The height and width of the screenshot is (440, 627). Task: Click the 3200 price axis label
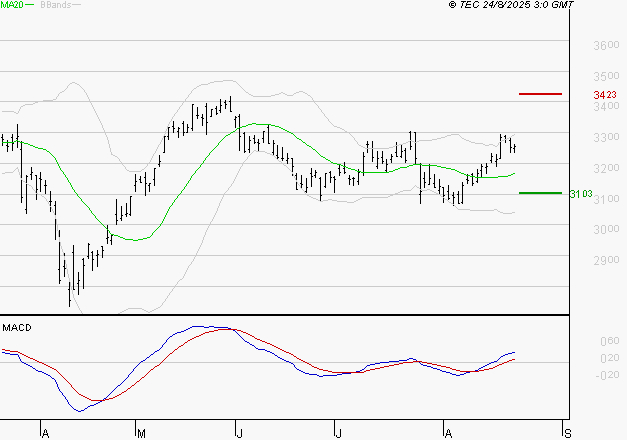click(x=606, y=168)
